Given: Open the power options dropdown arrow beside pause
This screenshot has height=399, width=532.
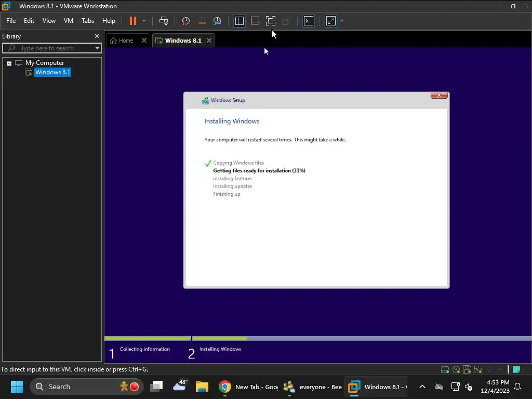Looking at the screenshot, I should (x=144, y=21).
